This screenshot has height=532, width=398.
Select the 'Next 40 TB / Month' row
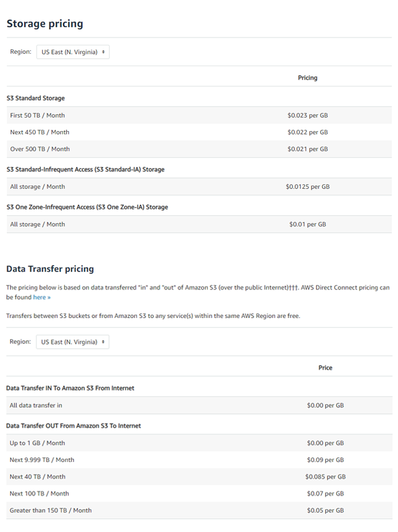37,477
